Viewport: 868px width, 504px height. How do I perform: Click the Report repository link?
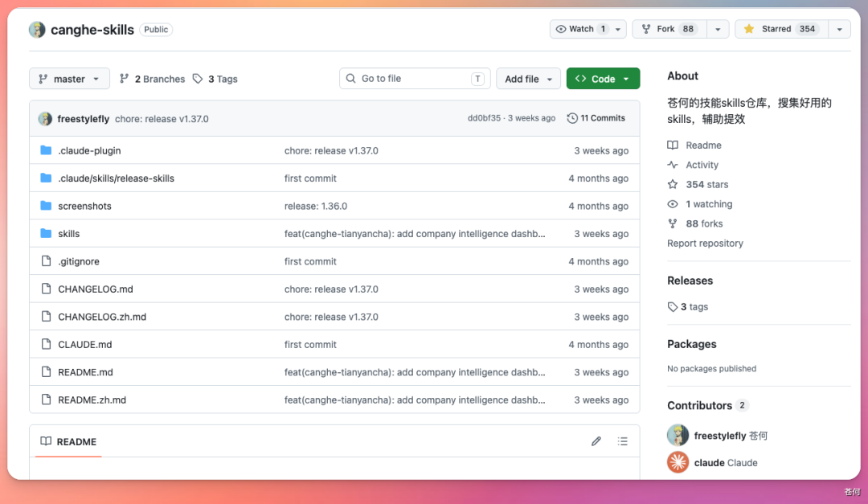[705, 243]
